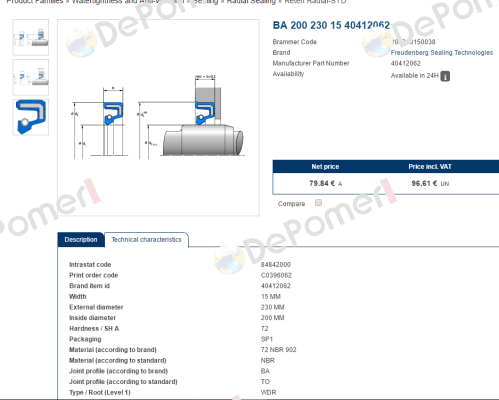Click the net price 79.84 €
Viewport: 499px width, 400px height.
point(322,183)
